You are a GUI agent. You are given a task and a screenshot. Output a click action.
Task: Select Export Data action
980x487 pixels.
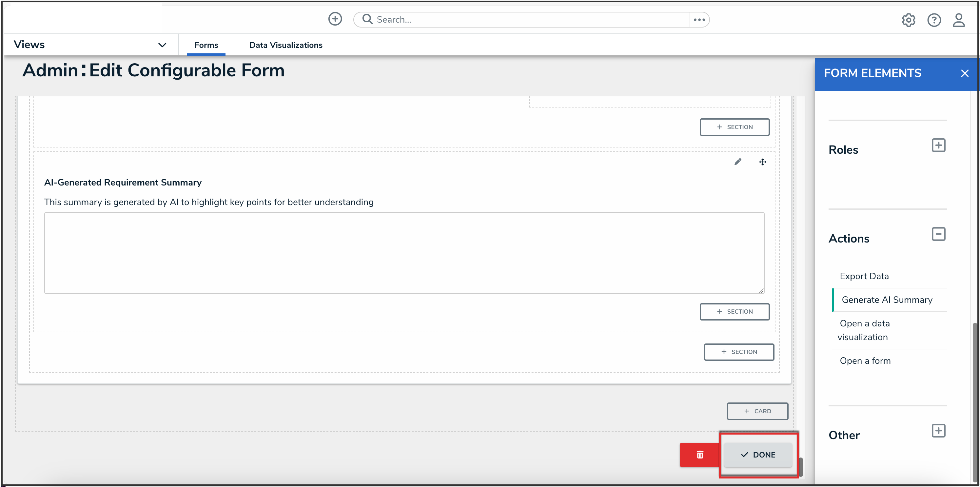(x=864, y=276)
